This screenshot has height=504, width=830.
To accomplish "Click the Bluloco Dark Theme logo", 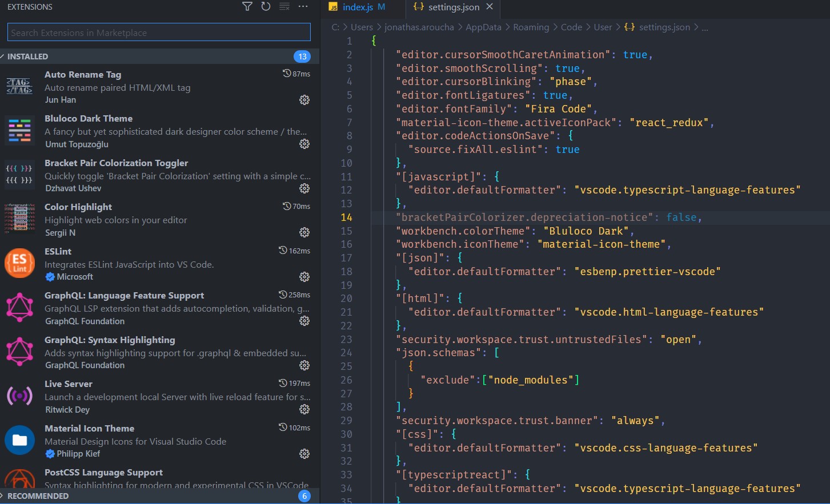I will click(x=20, y=131).
